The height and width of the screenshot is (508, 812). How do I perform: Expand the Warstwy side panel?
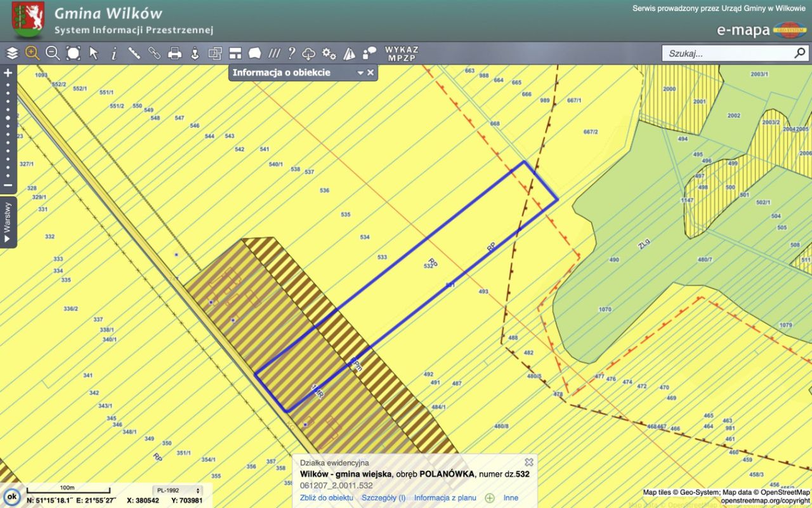[x=8, y=222]
